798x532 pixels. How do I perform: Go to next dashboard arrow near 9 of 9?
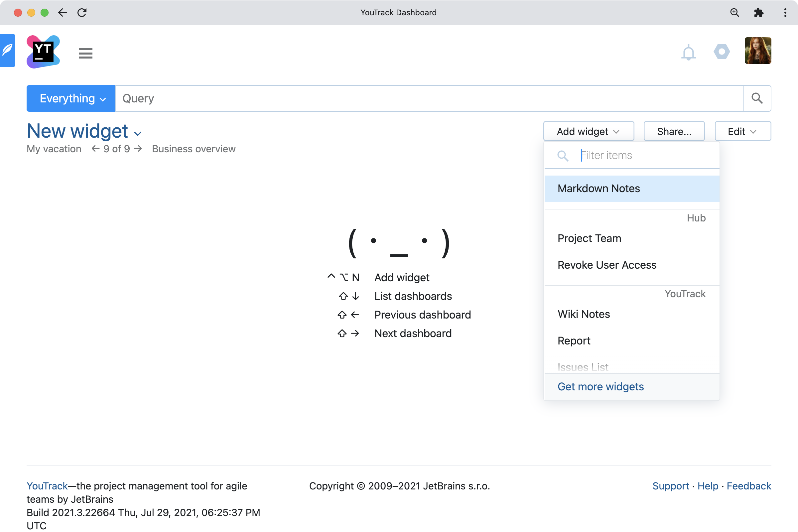(138, 149)
